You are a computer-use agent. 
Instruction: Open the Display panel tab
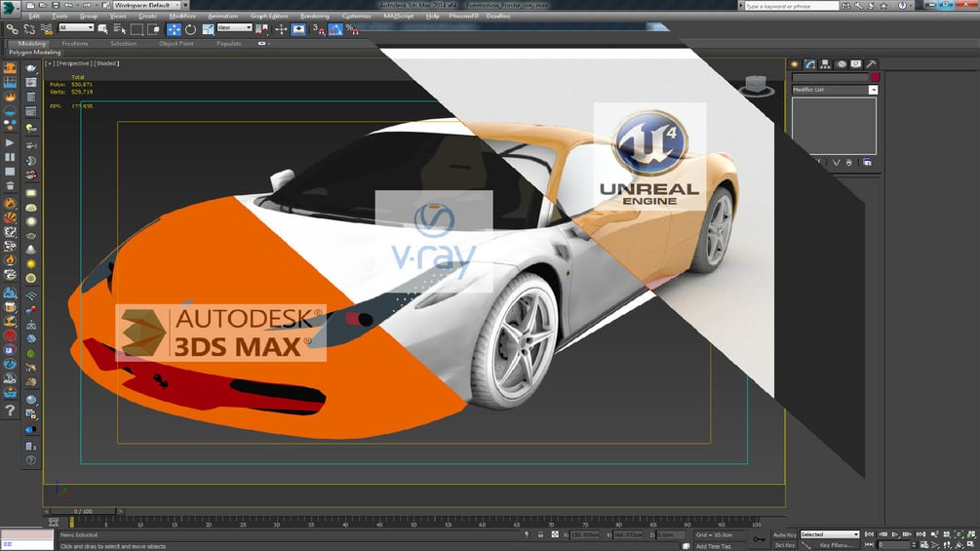tap(855, 64)
